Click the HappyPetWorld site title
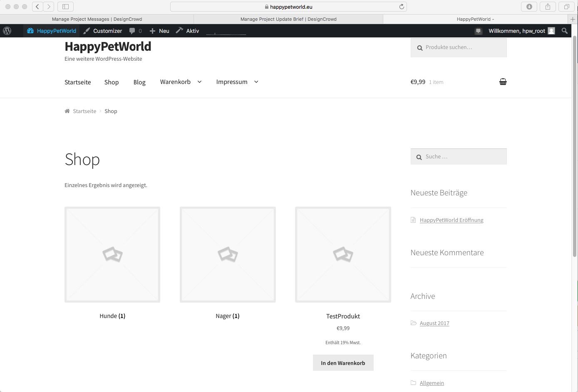This screenshot has width=578, height=392. (x=108, y=47)
